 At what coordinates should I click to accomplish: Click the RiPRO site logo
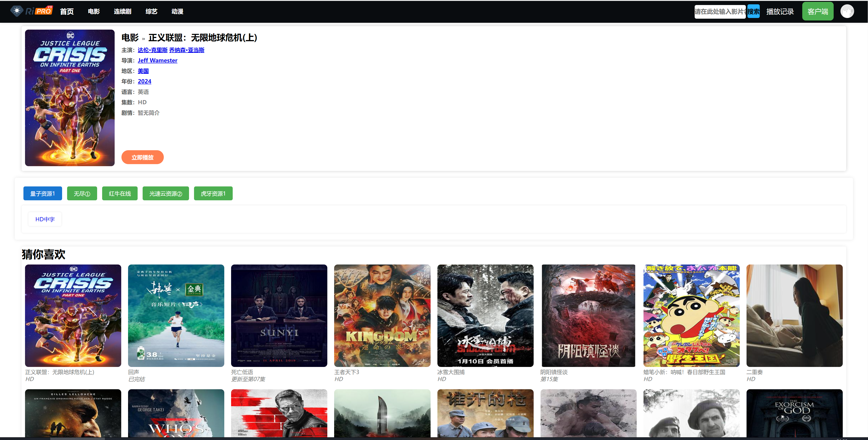coord(31,11)
